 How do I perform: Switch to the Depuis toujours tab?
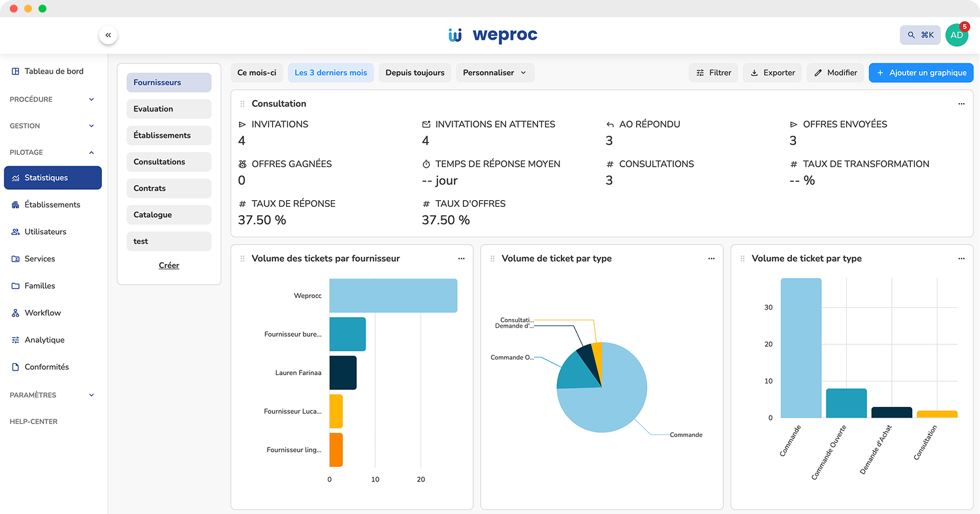click(415, 72)
